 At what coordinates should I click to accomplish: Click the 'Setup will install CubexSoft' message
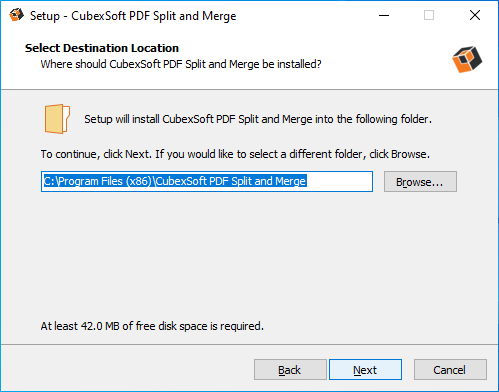[x=258, y=119]
